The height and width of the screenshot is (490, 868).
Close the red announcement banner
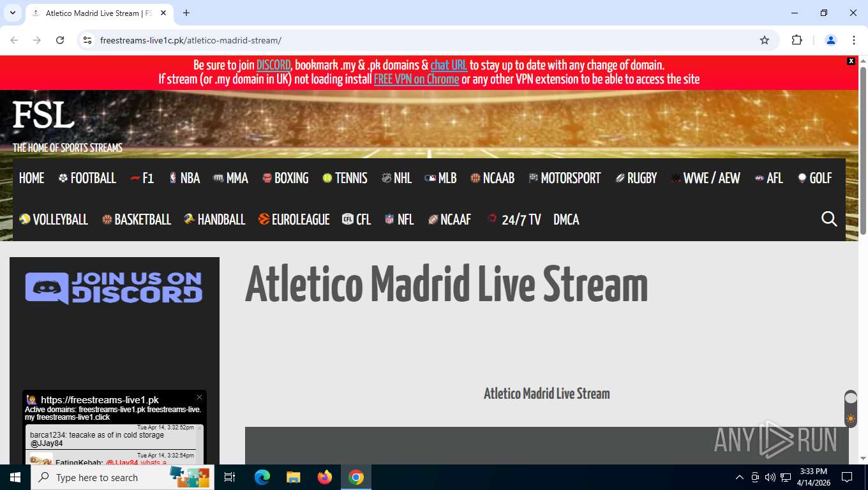point(851,61)
